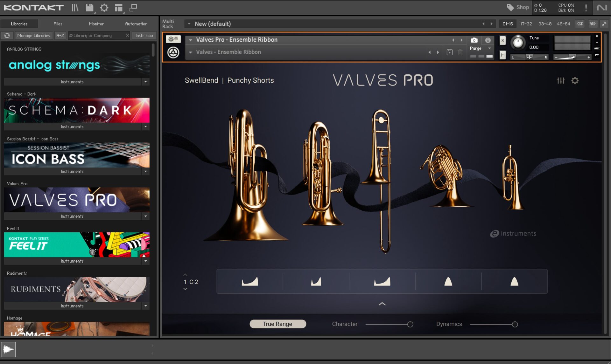Collapse the Valves Pro - Ensemble Ribbon header

190,40
